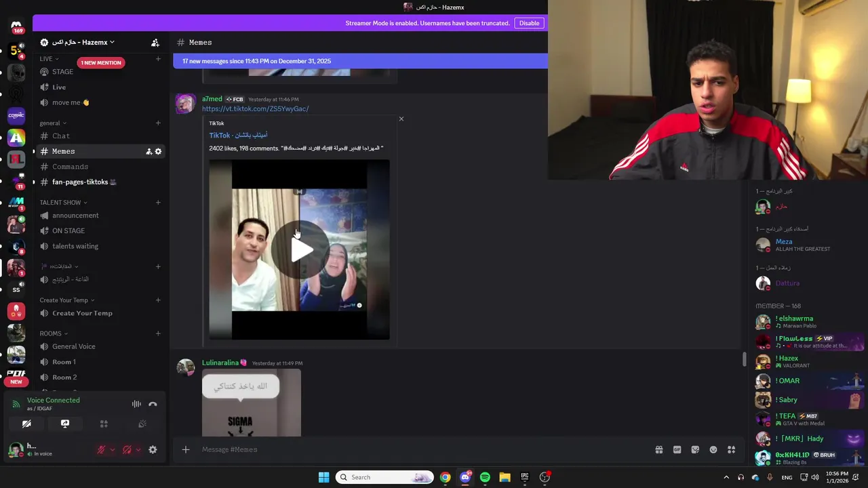Join the Room 1 voice channel
Image resolution: width=868 pixels, height=488 pixels.
[100, 362]
